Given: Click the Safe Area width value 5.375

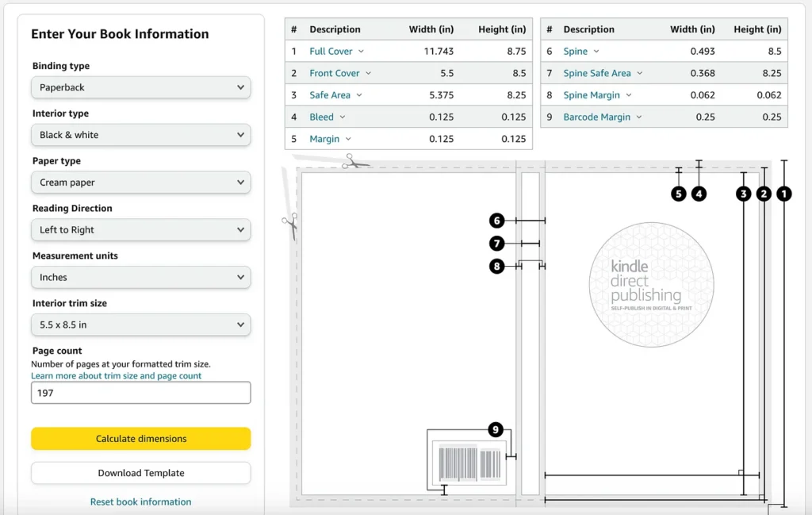Looking at the screenshot, I should point(441,94).
